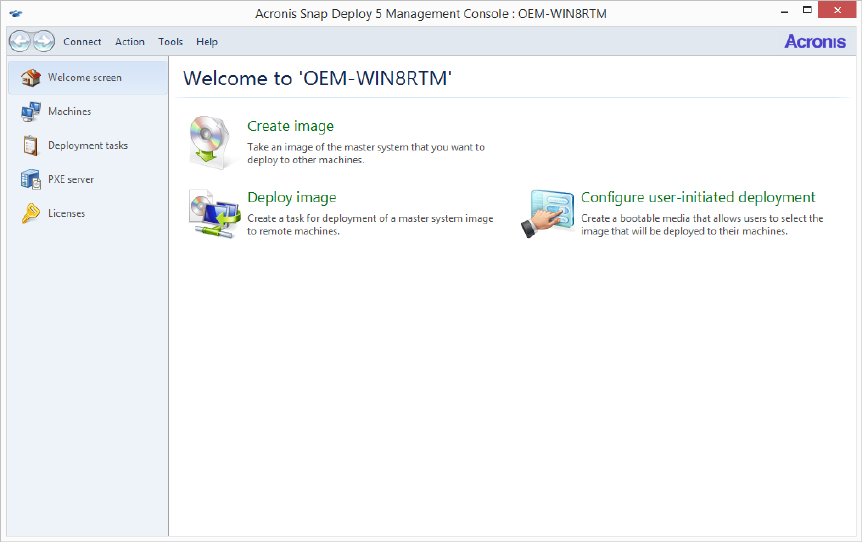Open the Action menu
This screenshot has width=862, height=542.
point(130,42)
